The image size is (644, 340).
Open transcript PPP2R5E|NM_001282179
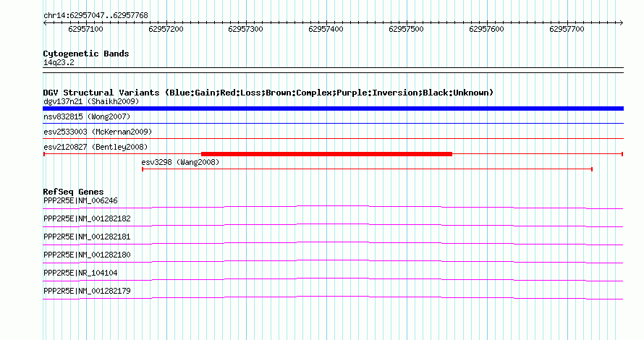(87, 291)
